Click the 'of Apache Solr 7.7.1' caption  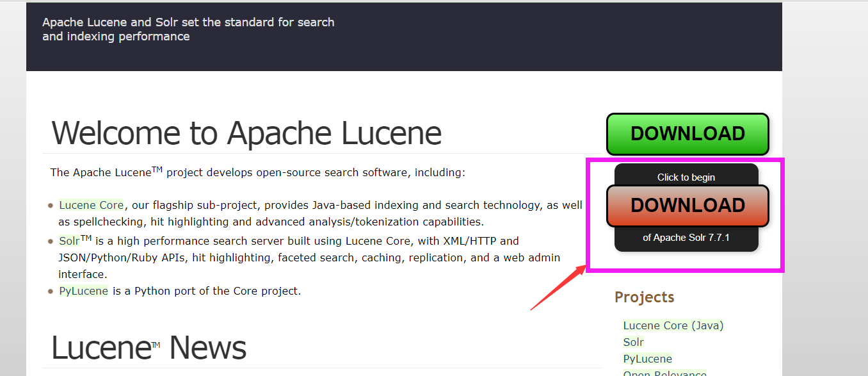click(686, 238)
